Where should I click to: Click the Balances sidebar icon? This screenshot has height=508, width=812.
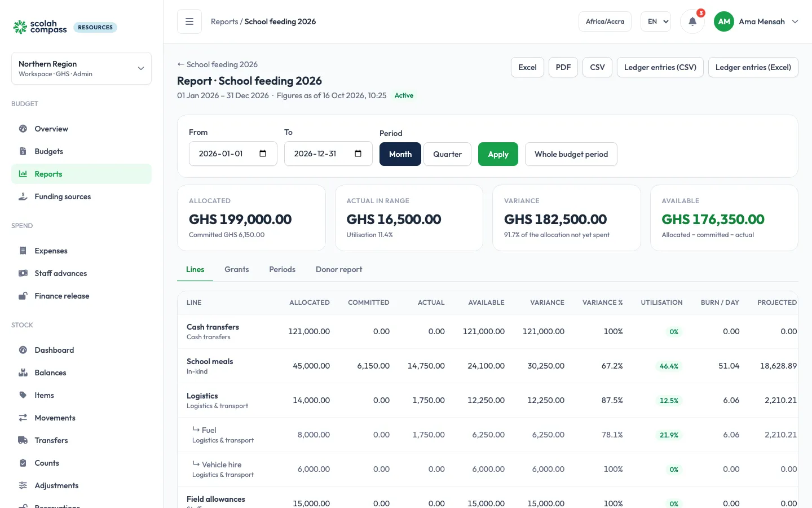(23, 373)
